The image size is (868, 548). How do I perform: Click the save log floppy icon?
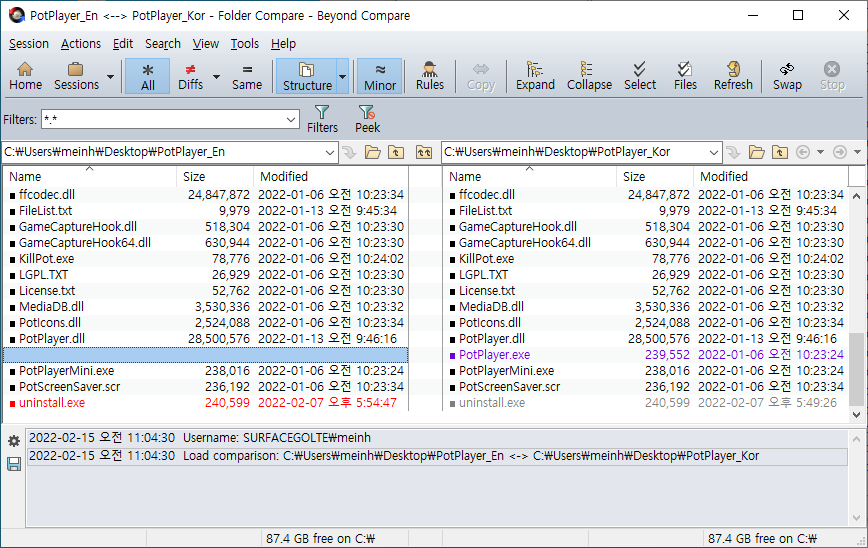pos(14,464)
